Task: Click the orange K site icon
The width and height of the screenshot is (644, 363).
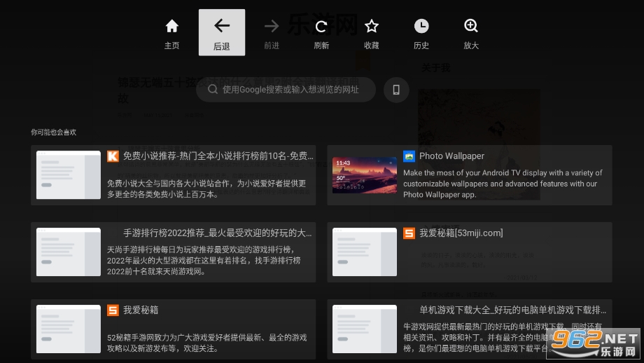Action: (113, 156)
